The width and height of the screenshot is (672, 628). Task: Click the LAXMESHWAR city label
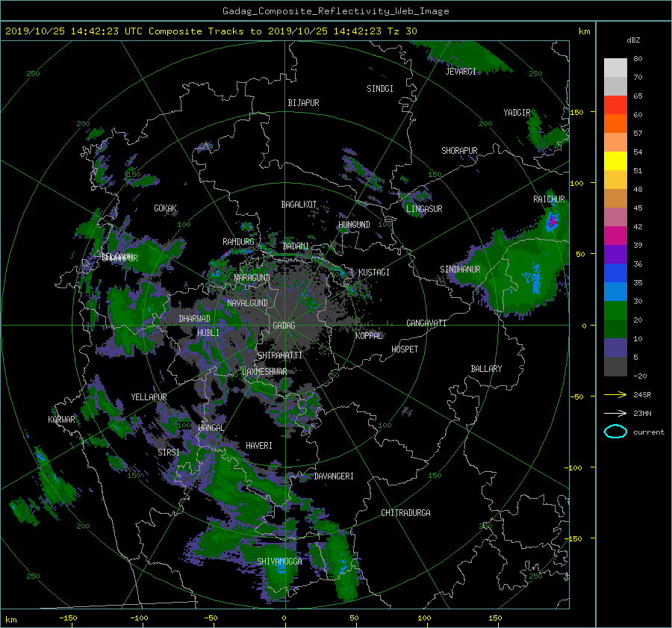[264, 372]
